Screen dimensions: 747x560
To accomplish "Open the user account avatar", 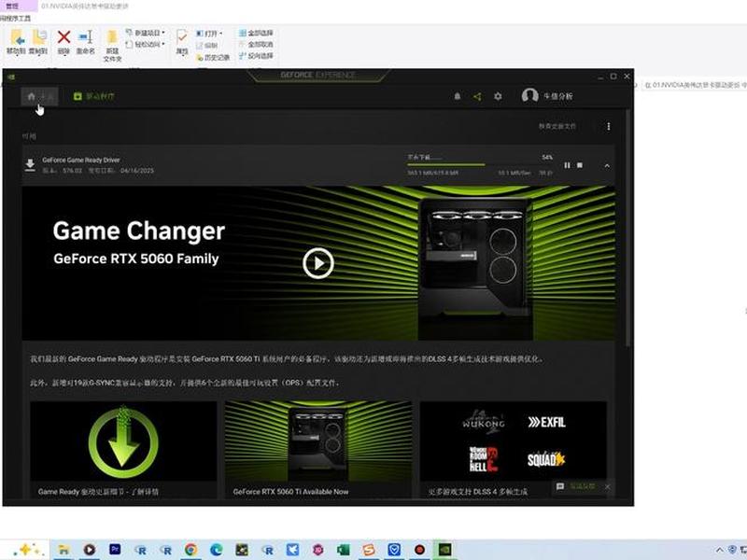I will coord(529,96).
